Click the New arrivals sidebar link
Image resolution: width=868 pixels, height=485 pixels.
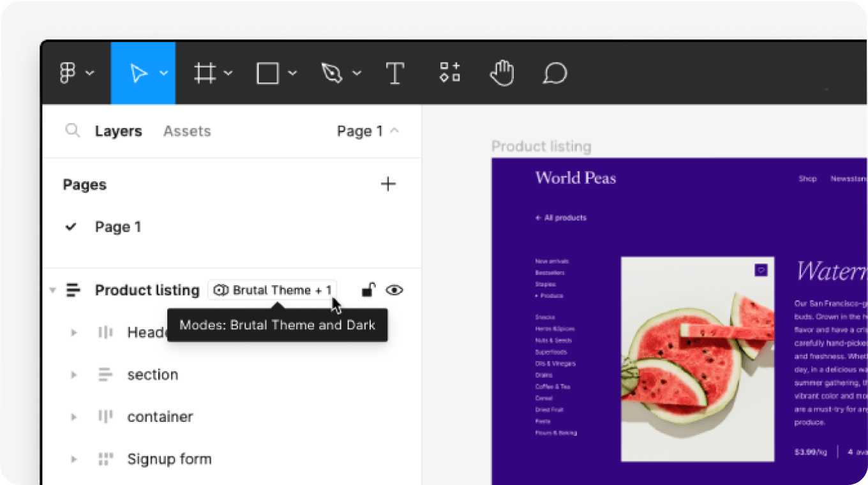pos(552,261)
